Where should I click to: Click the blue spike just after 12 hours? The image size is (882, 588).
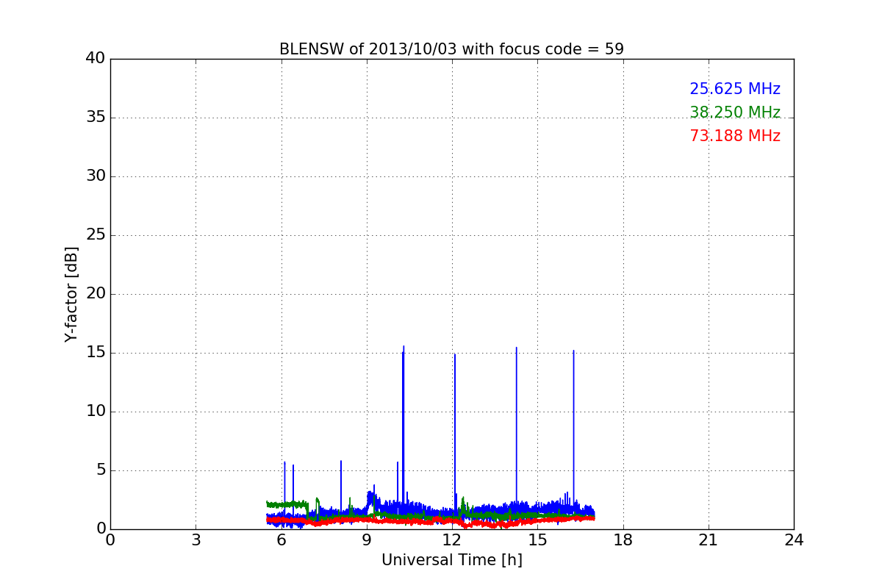coord(454,431)
